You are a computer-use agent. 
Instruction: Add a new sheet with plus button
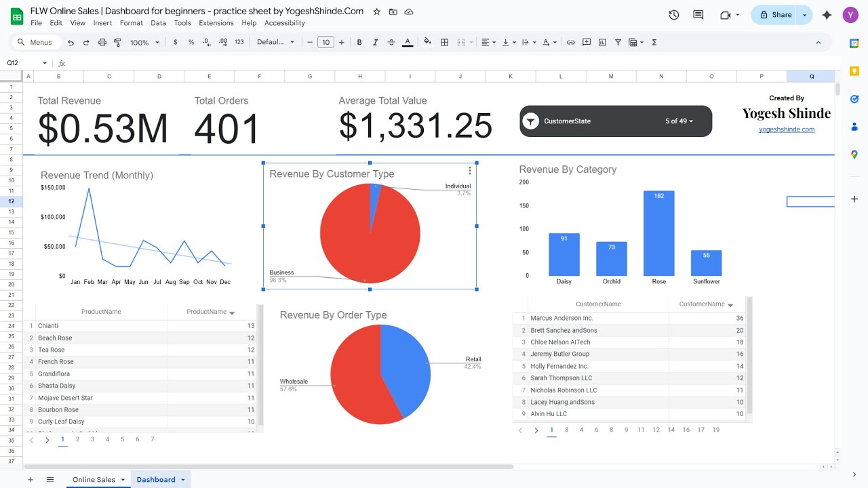pyautogui.click(x=31, y=480)
